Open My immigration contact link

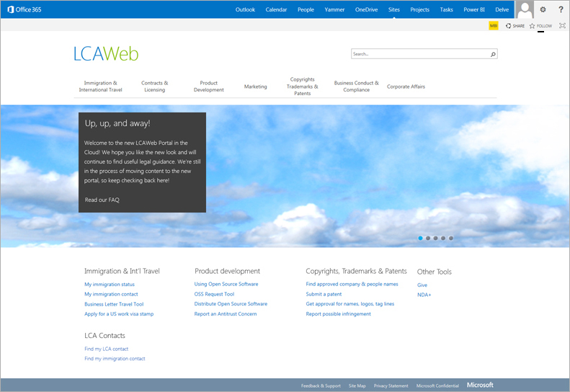111,294
